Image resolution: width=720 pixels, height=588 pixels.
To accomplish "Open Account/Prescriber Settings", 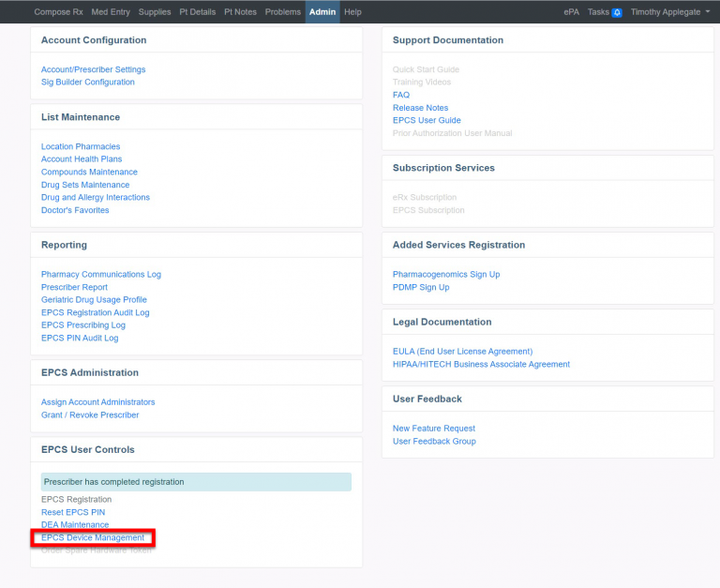I will pyautogui.click(x=93, y=69).
